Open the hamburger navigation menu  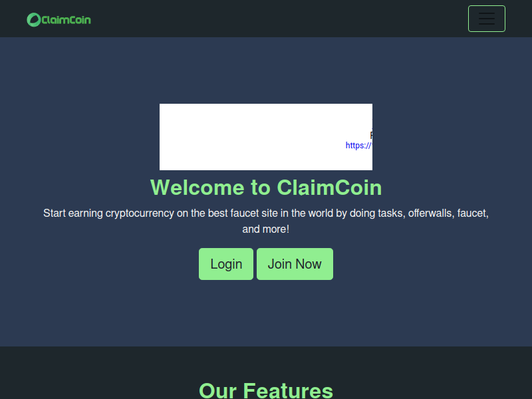pyautogui.click(x=487, y=19)
